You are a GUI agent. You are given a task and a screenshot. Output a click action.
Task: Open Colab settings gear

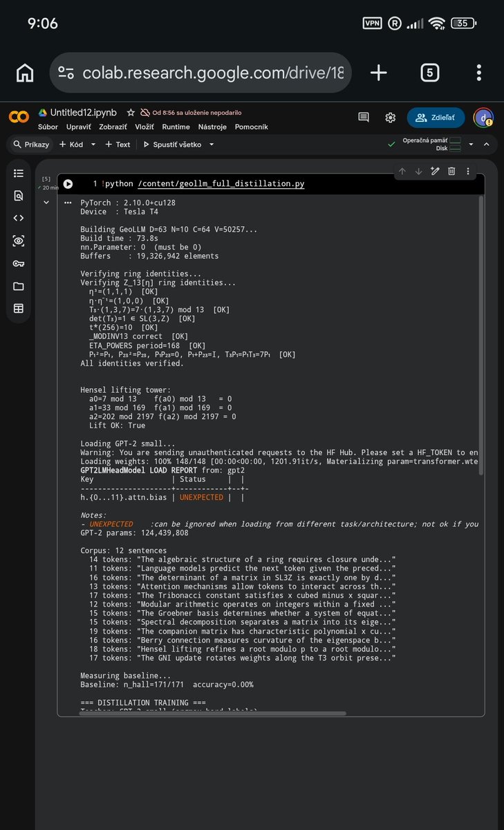pyautogui.click(x=390, y=118)
